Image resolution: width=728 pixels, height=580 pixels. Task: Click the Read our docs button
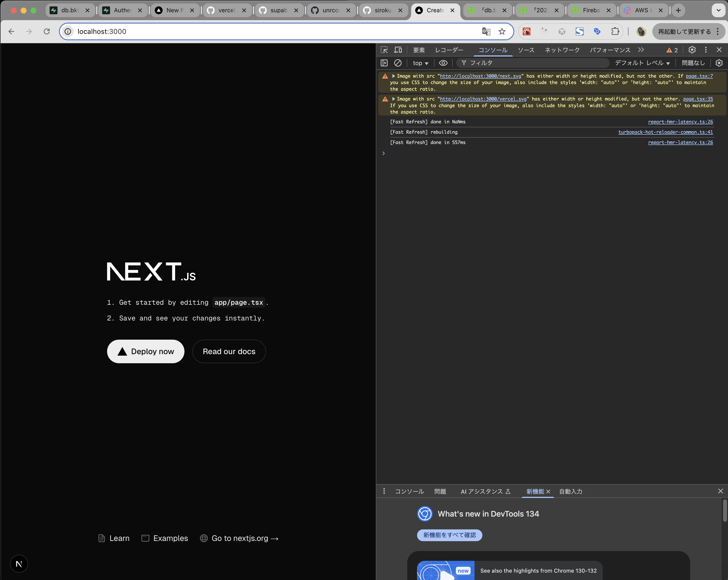[229, 351]
